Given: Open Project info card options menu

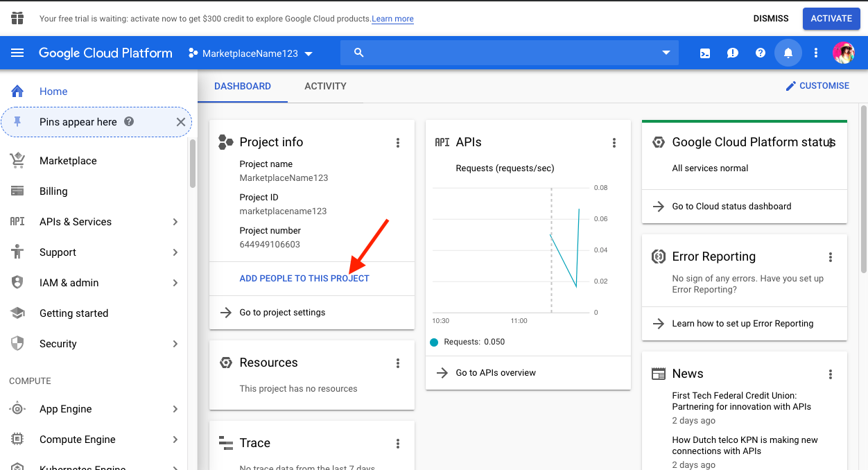Looking at the screenshot, I should [398, 143].
